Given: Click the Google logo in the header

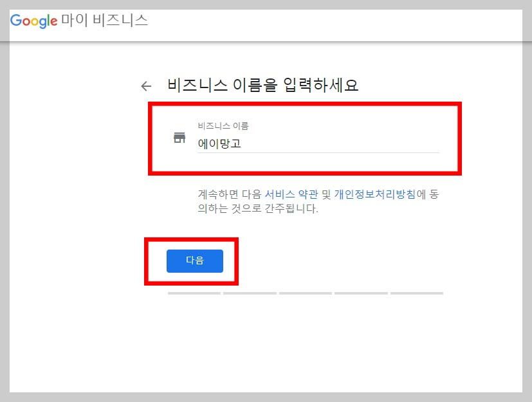Looking at the screenshot, I should (x=33, y=21).
